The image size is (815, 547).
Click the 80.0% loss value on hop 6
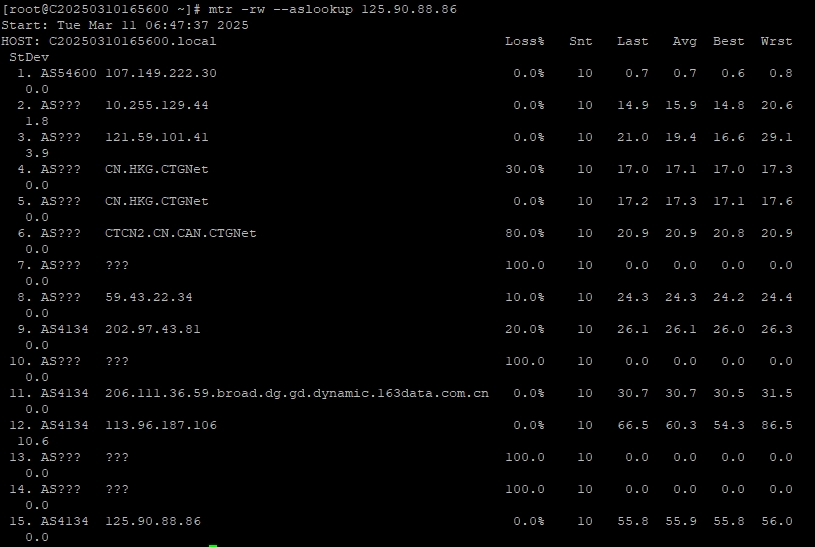[524, 233]
